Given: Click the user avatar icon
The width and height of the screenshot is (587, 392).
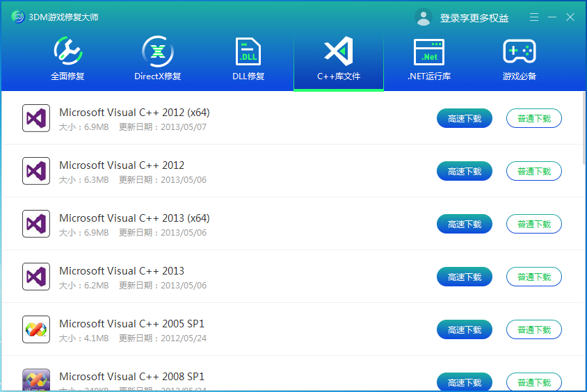Looking at the screenshot, I should tap(424, 17).
